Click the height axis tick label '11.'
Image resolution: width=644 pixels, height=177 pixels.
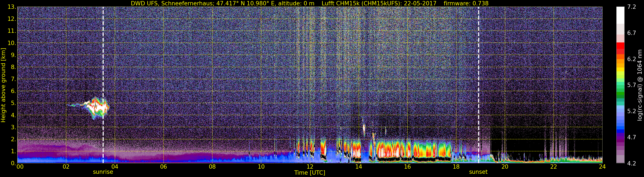coord(12,31)
